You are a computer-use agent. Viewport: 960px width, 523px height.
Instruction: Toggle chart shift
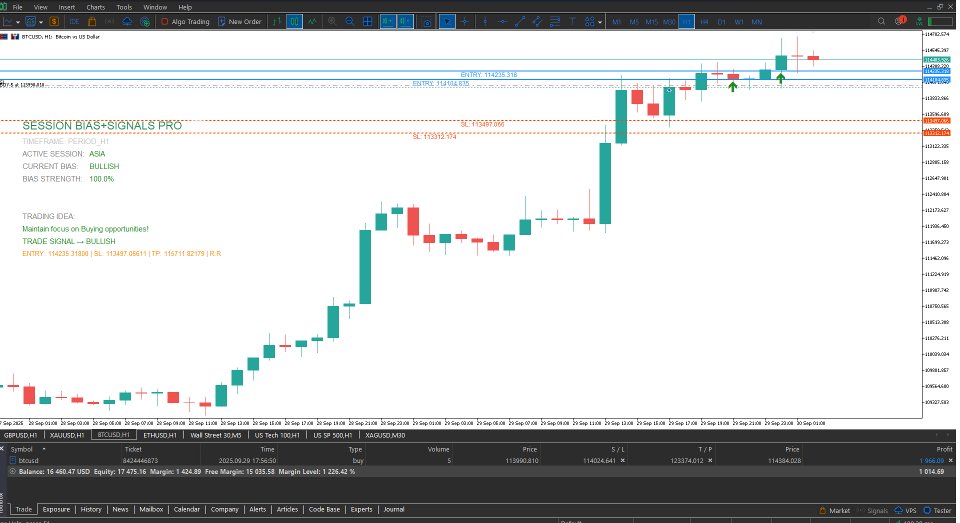pyautogui.click(x=405, y=21)
